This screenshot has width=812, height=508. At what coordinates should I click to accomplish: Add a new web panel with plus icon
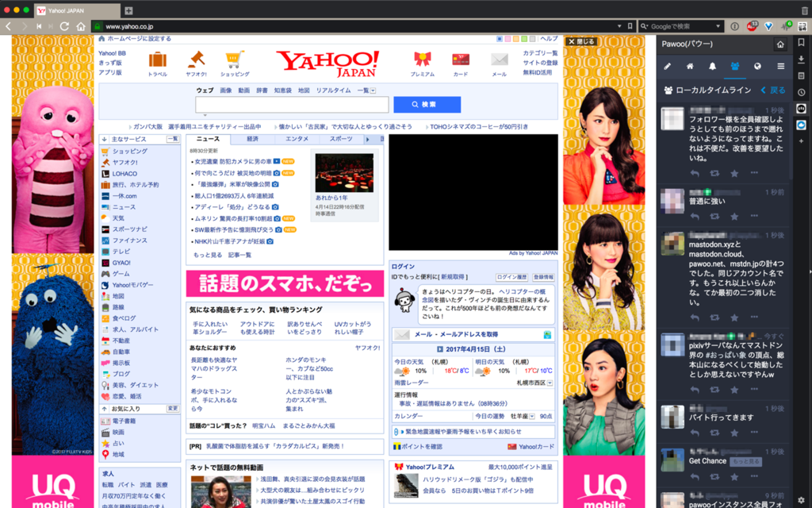click(801, 141)
